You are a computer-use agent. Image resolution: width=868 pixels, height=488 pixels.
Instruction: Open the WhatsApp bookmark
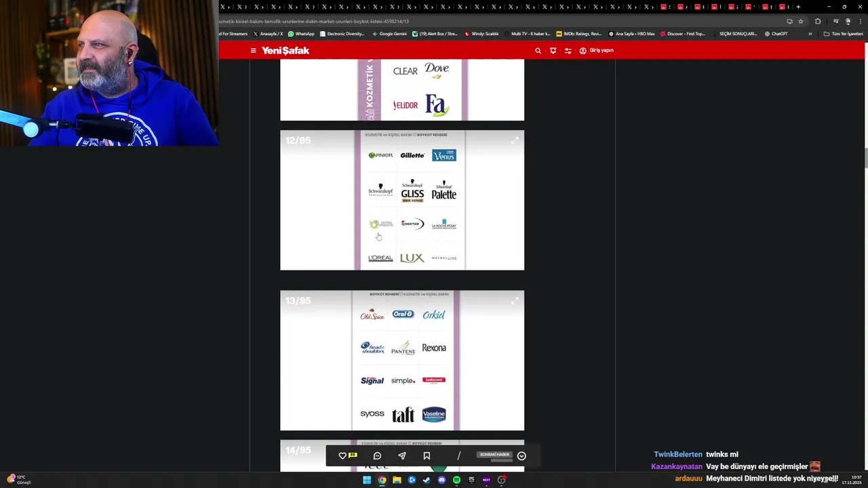click(301, 34)
